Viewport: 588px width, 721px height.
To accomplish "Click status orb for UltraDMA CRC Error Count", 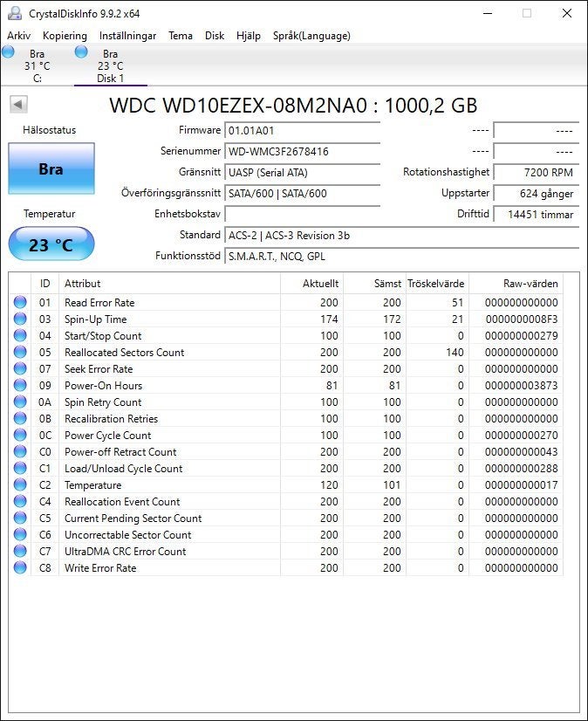I will [20, 551].
